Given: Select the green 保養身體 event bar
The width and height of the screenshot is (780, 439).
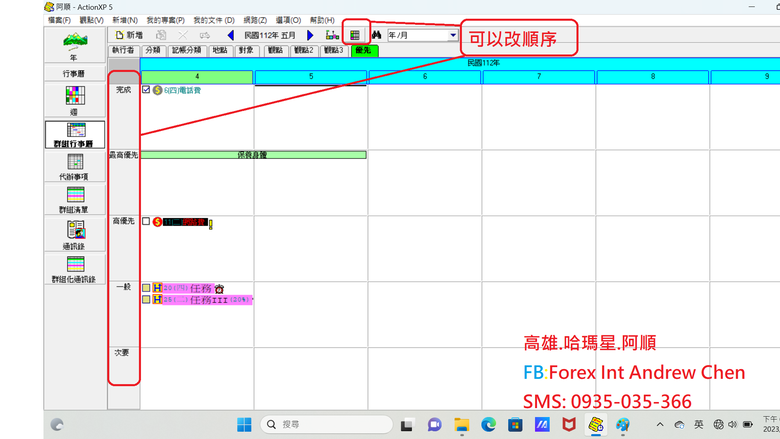Looking at the screenshot, I should pos(253,155).
